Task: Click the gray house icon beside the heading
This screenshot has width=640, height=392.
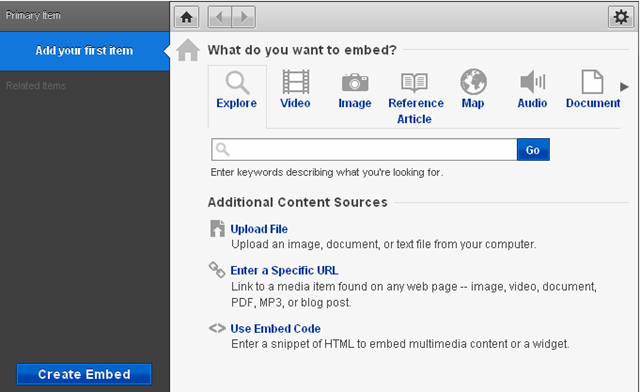Action: (188, 50)
